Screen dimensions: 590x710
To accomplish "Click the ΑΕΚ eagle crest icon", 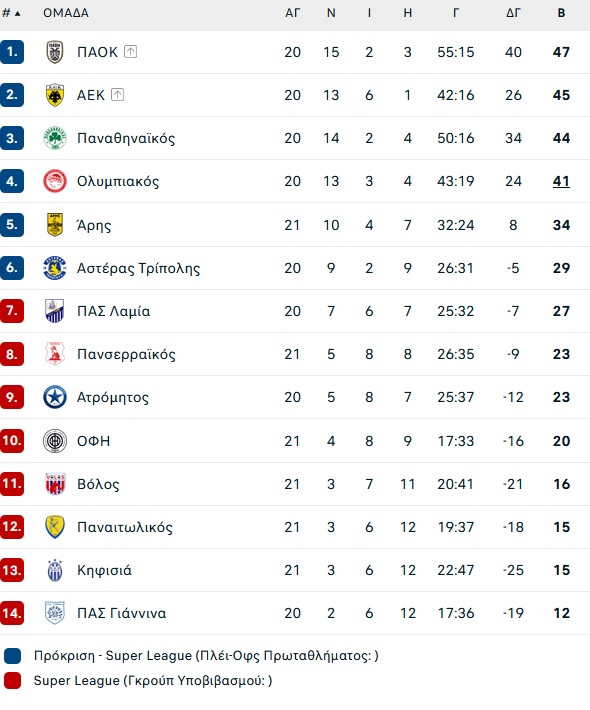I will (x=55, y=95).
